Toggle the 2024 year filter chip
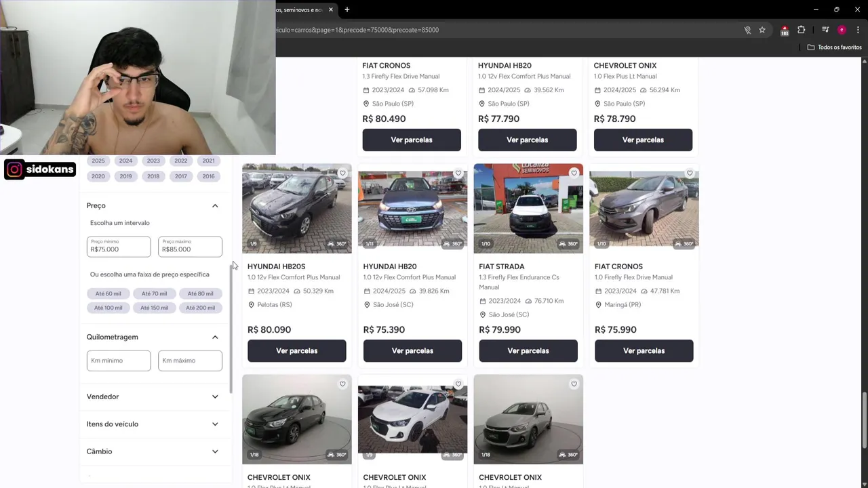This screenshot has width=868, height=488. pyautogui.click(x=125, y=161)
